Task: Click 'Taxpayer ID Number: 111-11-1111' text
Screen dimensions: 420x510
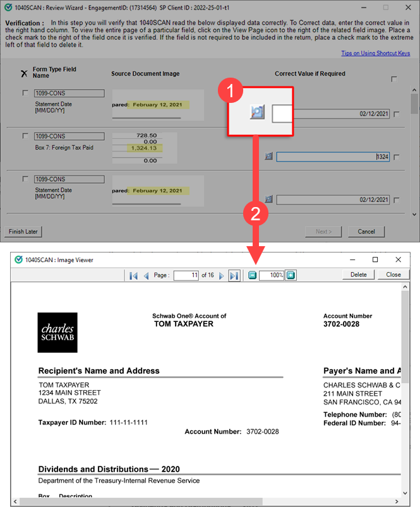Action: click(x=93, y=422)
